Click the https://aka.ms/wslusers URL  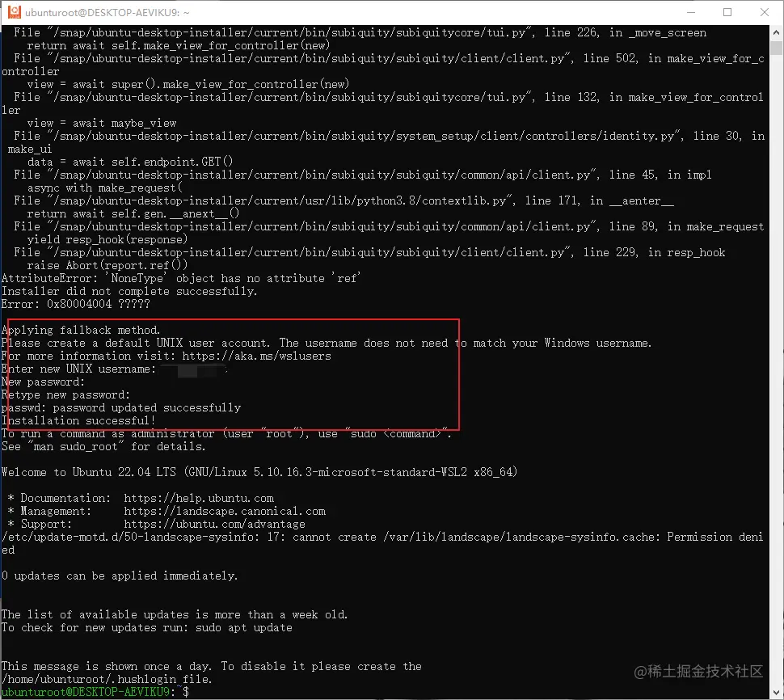256,356
